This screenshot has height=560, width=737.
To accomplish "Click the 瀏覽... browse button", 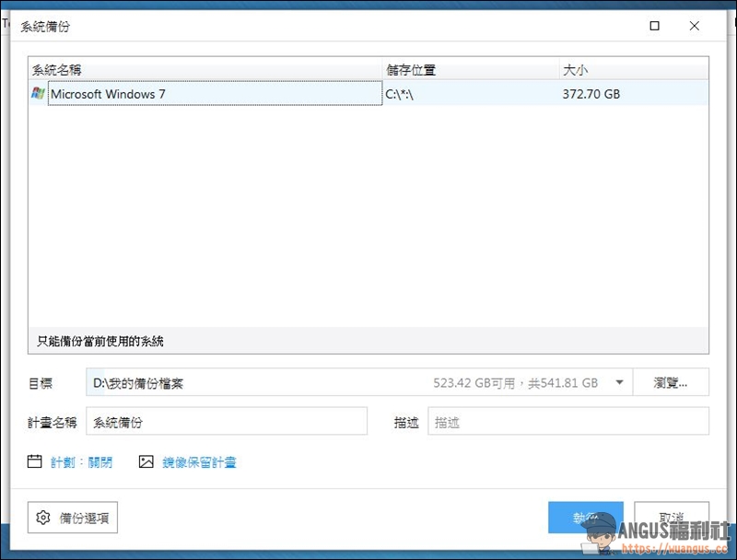I will 671,383.
